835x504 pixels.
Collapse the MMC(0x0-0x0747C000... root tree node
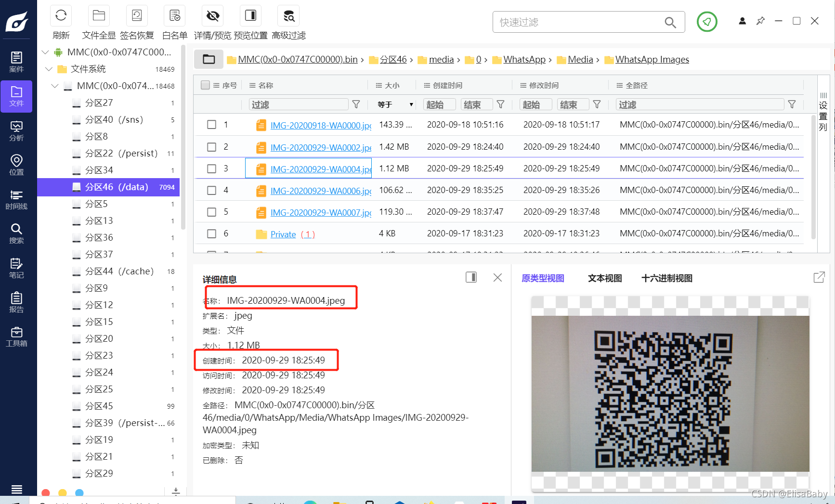tap(45, 52)
